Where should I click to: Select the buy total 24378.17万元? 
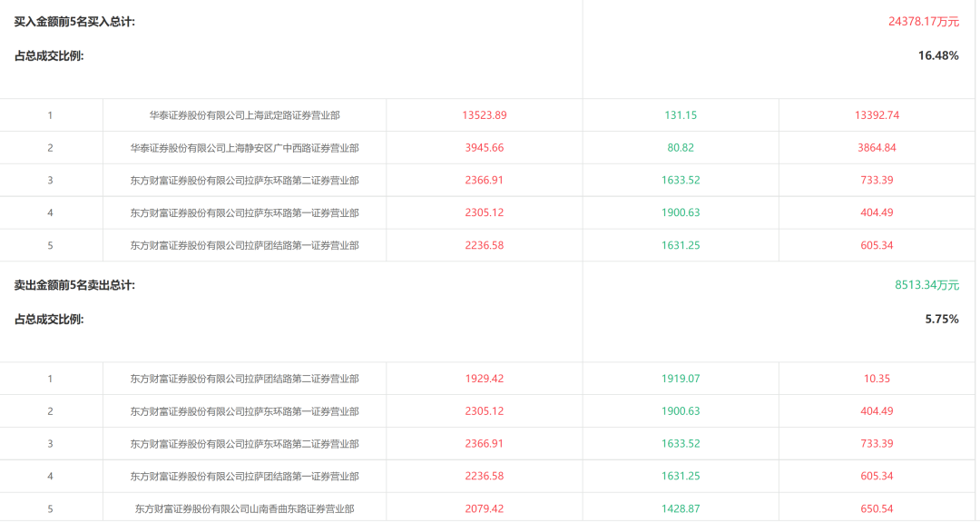923,22
